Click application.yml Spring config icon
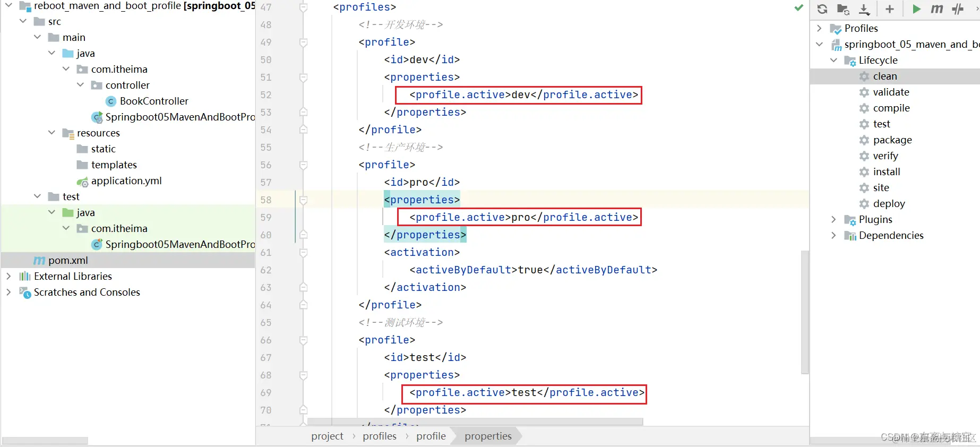The height and width of the screenshot is (447, 980). pyautogui.click(x=82, y=182)
